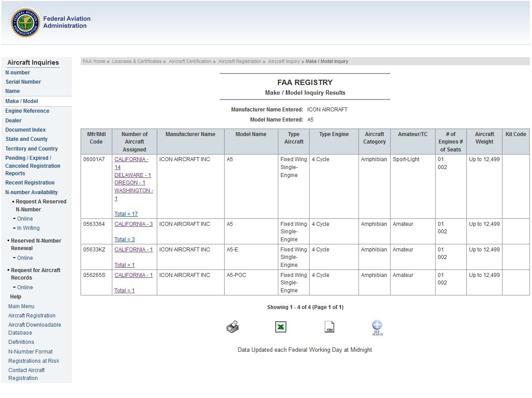Click Registrations at Risk in sidebar
Screen dimensions: 532x398
coord(33,361)
